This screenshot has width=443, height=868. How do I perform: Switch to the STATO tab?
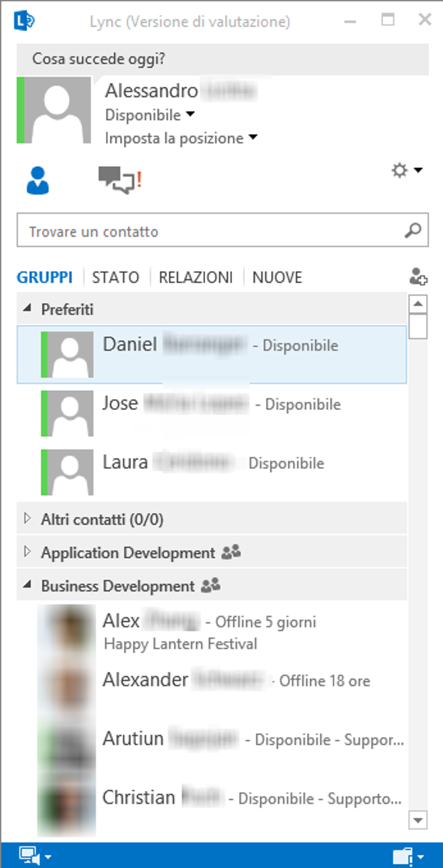[116, 277]
